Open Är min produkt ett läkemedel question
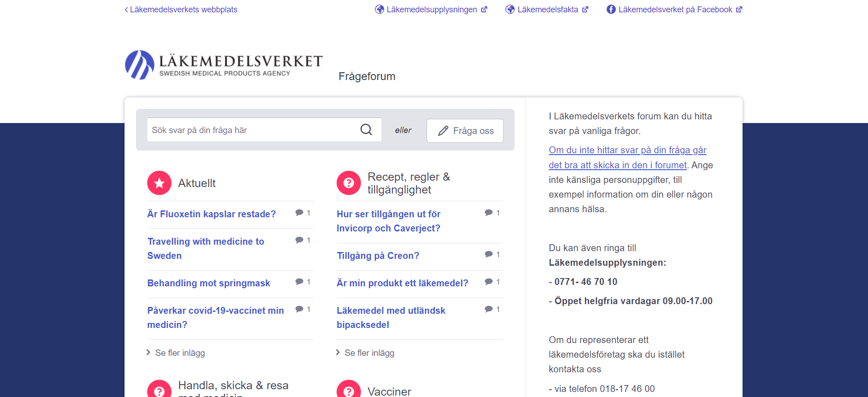 click(402, 283)
